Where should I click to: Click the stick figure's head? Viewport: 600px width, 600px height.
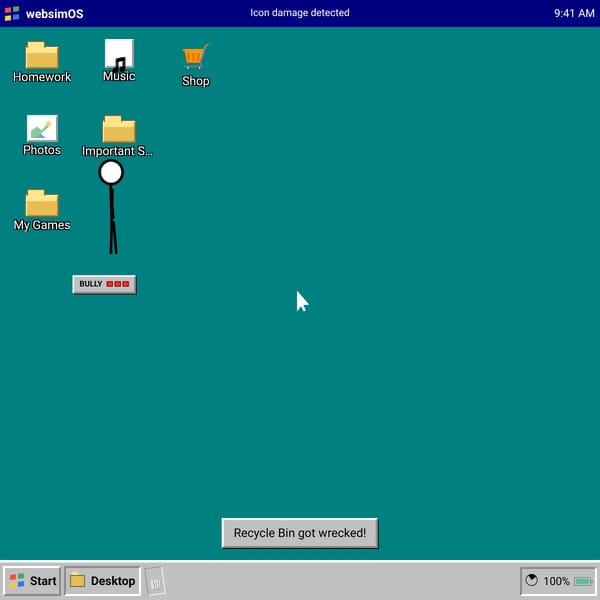(111, 173)
